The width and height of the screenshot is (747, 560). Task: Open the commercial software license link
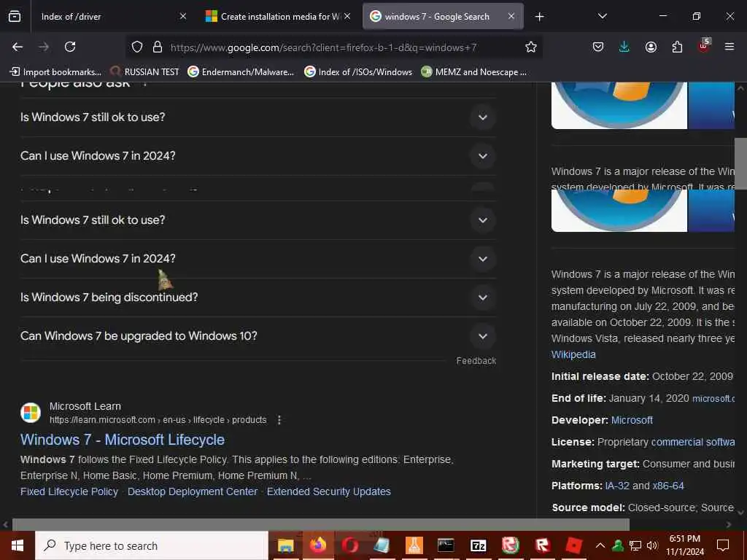[693, 442]
